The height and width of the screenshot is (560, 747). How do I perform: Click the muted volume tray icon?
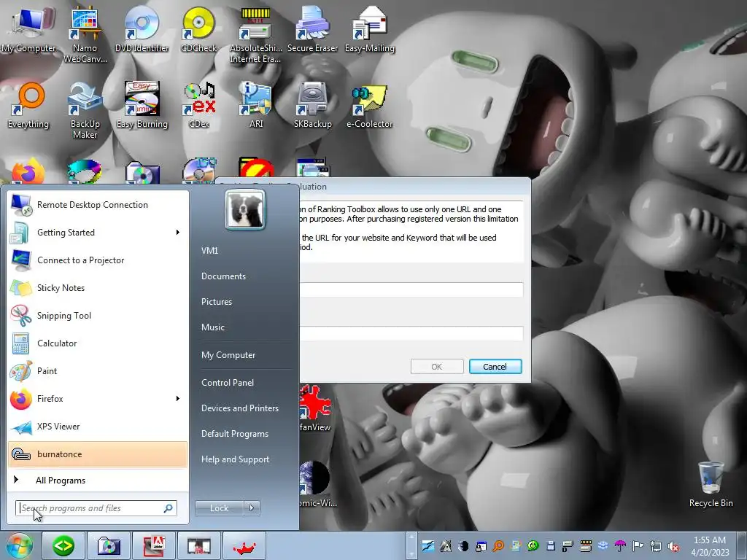[673, 546]
